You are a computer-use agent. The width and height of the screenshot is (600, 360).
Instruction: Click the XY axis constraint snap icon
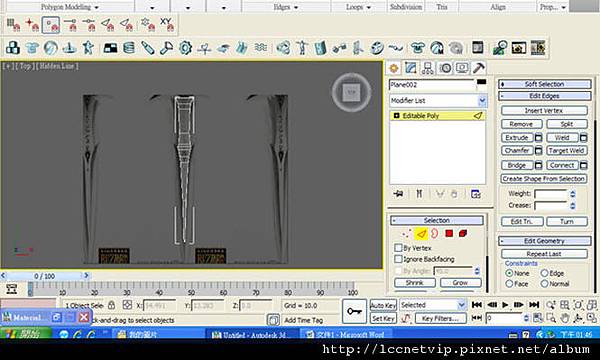(x=167, y=24)
